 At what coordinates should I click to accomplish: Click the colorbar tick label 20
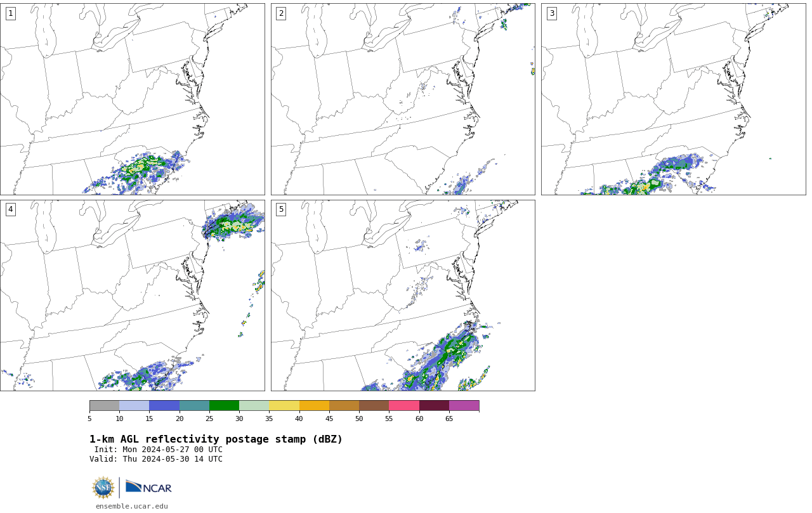[180, 419]
